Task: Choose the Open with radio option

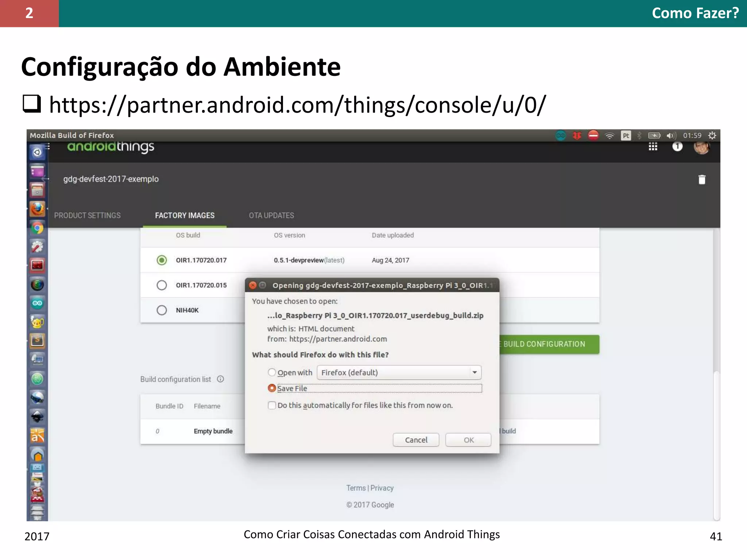Action: tap(272, 372)
